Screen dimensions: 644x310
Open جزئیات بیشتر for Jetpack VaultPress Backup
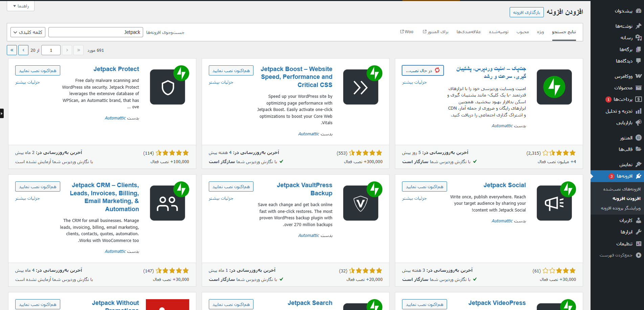[221, 198]
